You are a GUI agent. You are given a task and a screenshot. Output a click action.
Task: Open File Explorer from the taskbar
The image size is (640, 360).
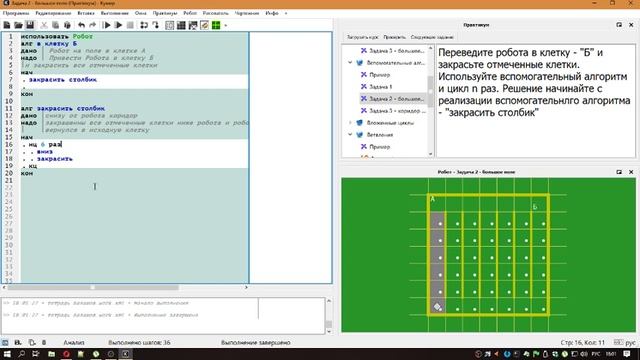(51, 354)
